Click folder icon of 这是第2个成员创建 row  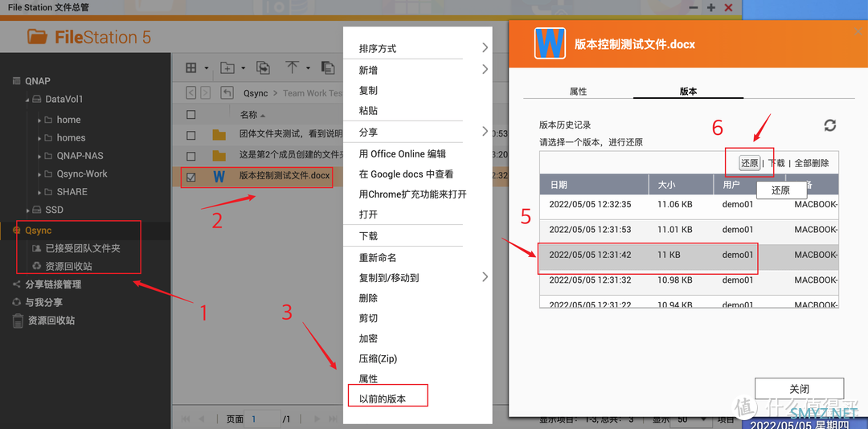pos(219,155)
